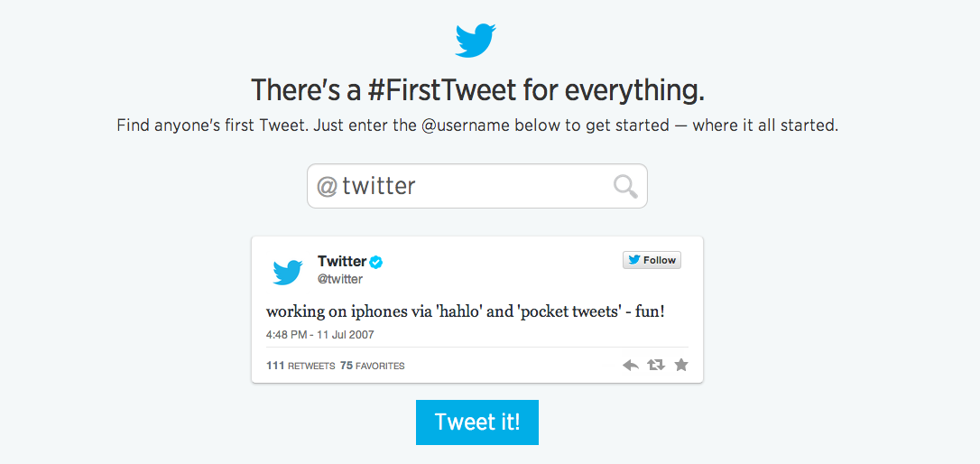Retweet using the retweet arrows icon
This screenshot has width=980, height=464.
pos(656,366)
